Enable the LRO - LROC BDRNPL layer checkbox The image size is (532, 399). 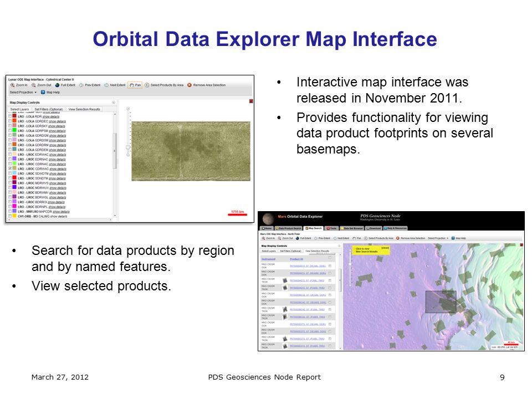[x=10, y=207]
